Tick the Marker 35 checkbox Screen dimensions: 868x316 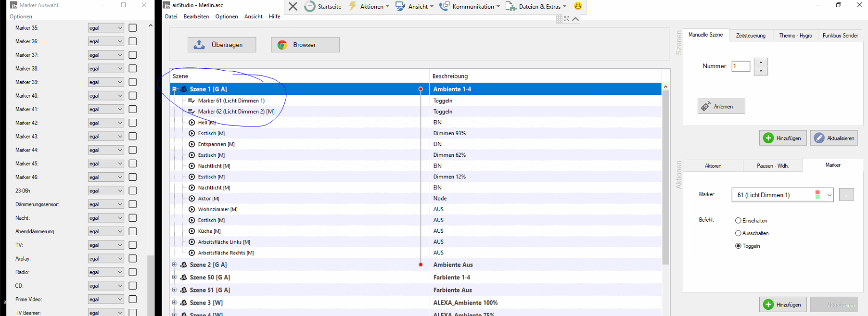(x=133, y=28)
